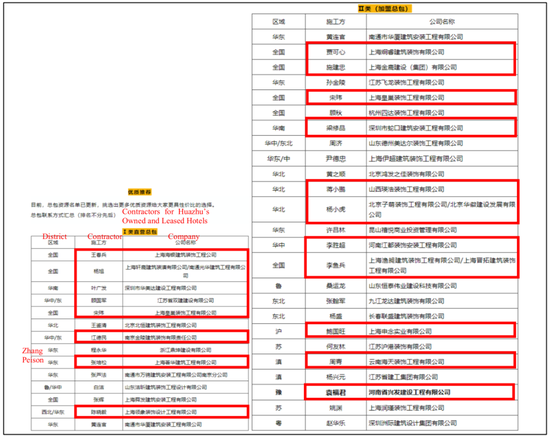Click the '华中/东北' region cell
550x437 pixels.
point(279,143)
